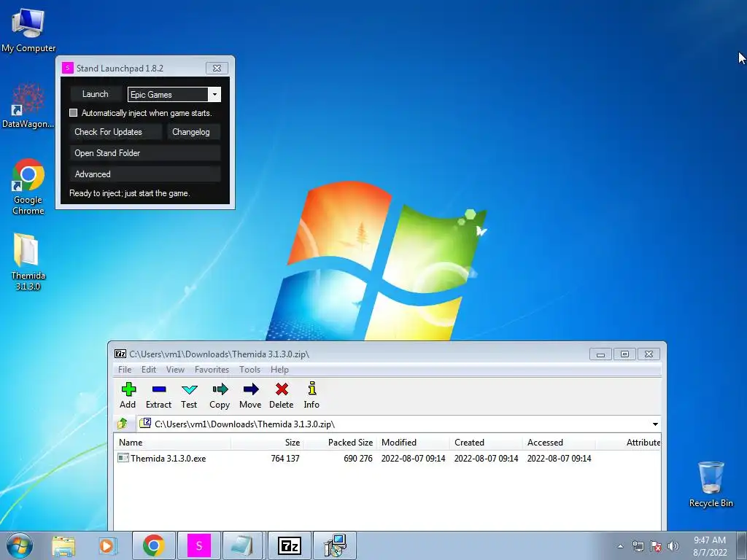
Task: Expand the Epic Games launcher dropdown
Action: tap(214, 94)
